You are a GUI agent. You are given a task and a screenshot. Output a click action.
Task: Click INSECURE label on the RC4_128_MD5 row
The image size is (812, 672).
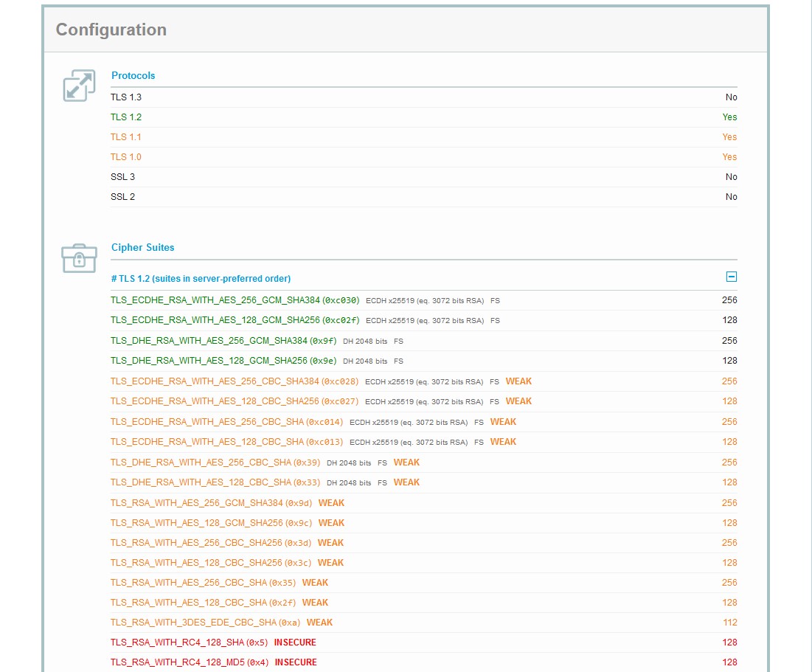point(296,662)
